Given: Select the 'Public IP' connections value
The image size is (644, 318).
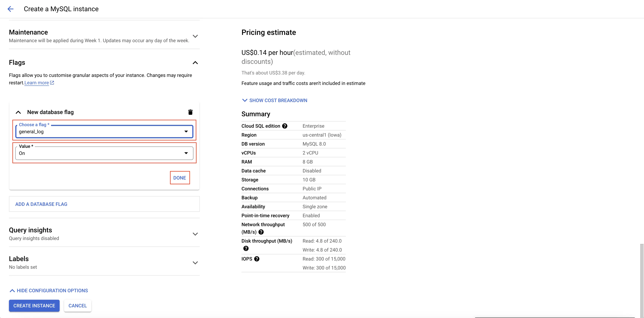Looking at the screenshot, I should pyautogui.click(x=312, y=189).
